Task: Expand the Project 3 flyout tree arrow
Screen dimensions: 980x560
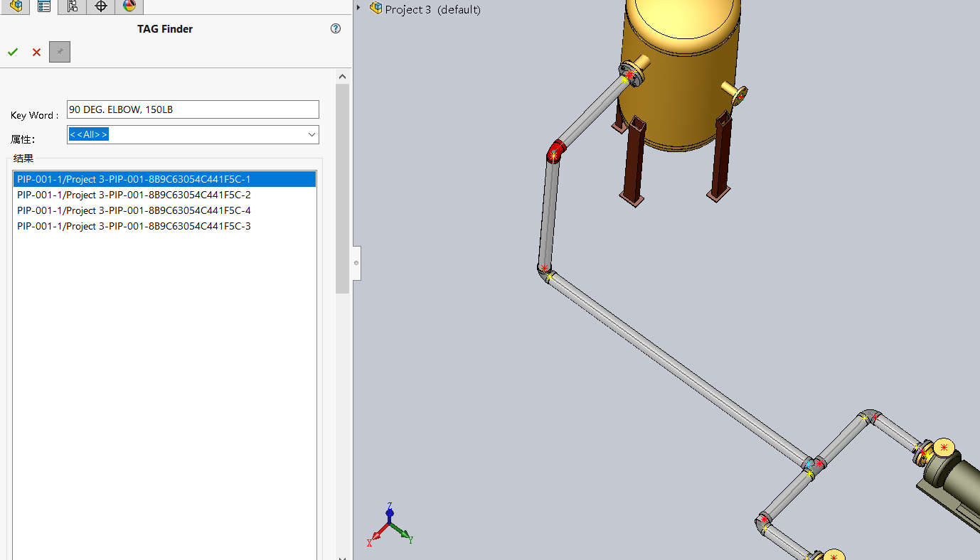Action: tap(358, 9)
